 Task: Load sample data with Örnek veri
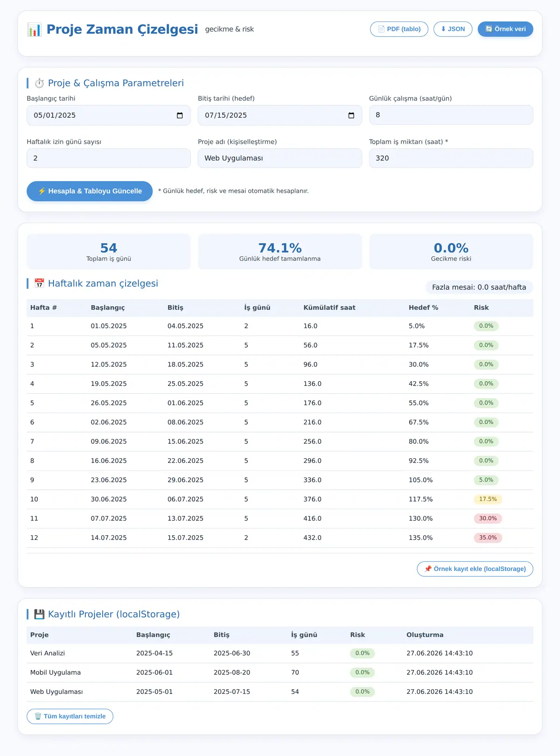pos(505,29)
